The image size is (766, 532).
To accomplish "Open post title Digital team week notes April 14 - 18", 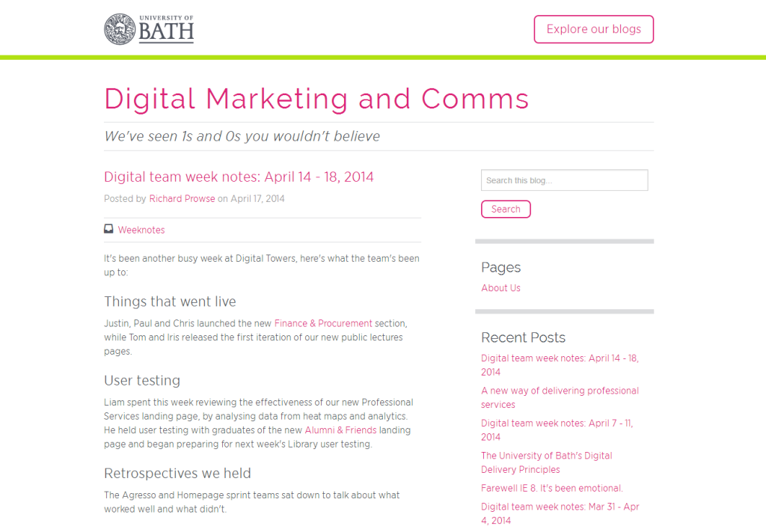I will tap(239, 177).
